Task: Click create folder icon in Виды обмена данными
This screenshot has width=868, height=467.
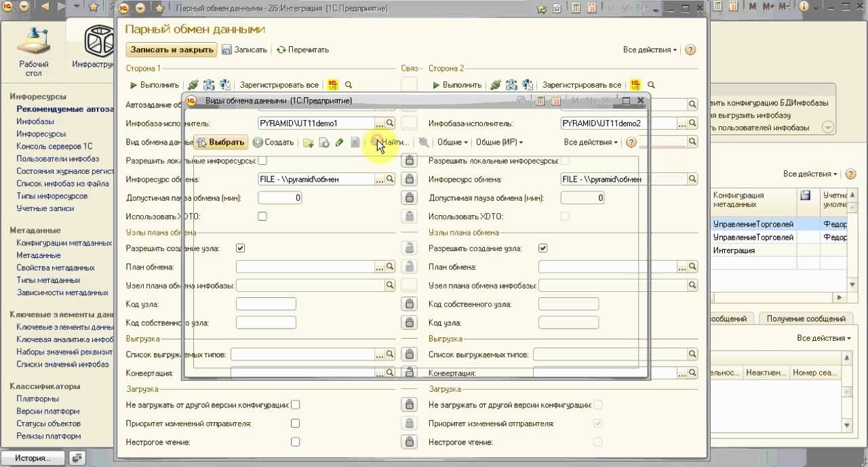Action: point(309,143)
